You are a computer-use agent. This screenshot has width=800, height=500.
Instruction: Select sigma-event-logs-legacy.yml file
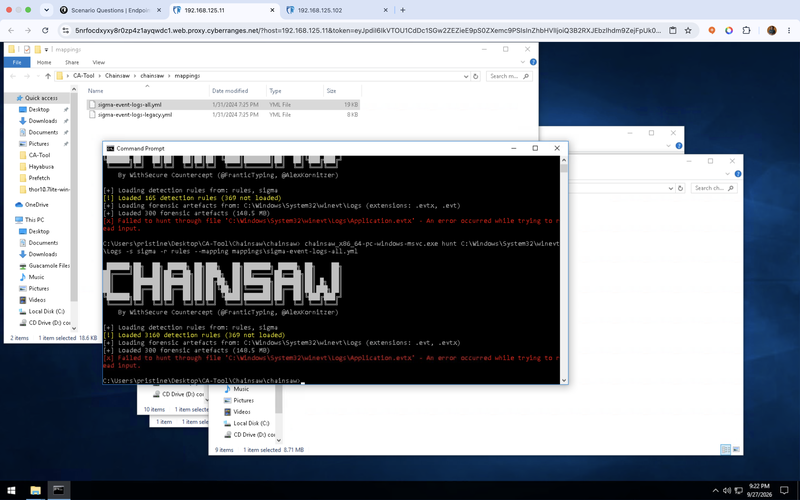coord(135,115)
